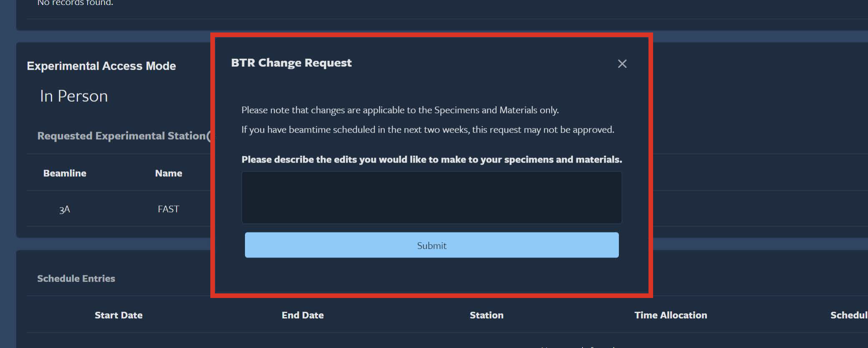This screenshot has height=348, width=868.
Task: Click the Time Allocation column header
Action: pyautogui.click(x=671, y=315)
